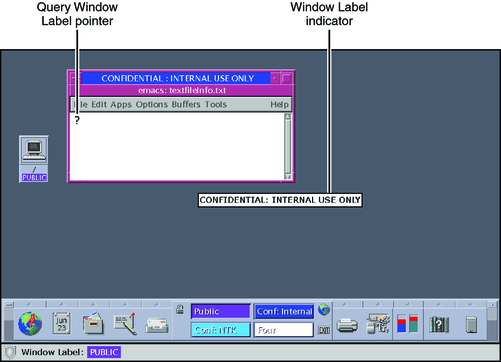Image resolution: width=501 pixels, height=362 pixels.
Task: Click the small globe busy-light icon
Action: click(x=324, y=309)
